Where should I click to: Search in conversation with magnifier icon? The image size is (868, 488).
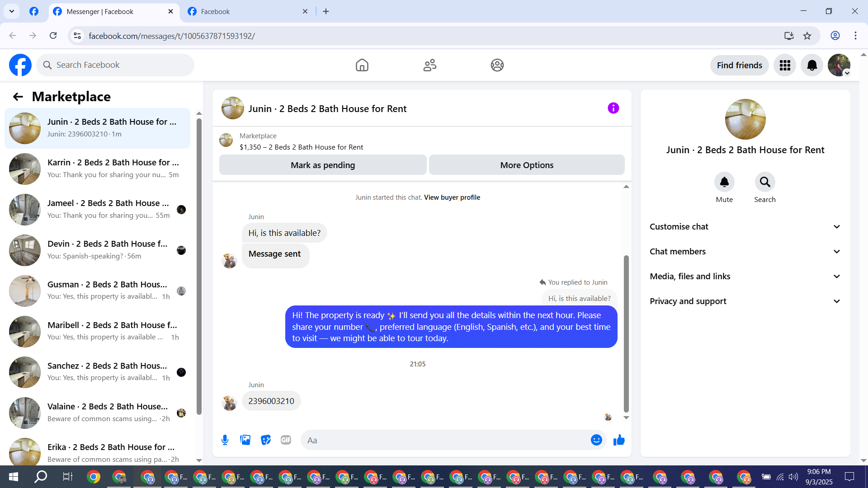point(765,182)
